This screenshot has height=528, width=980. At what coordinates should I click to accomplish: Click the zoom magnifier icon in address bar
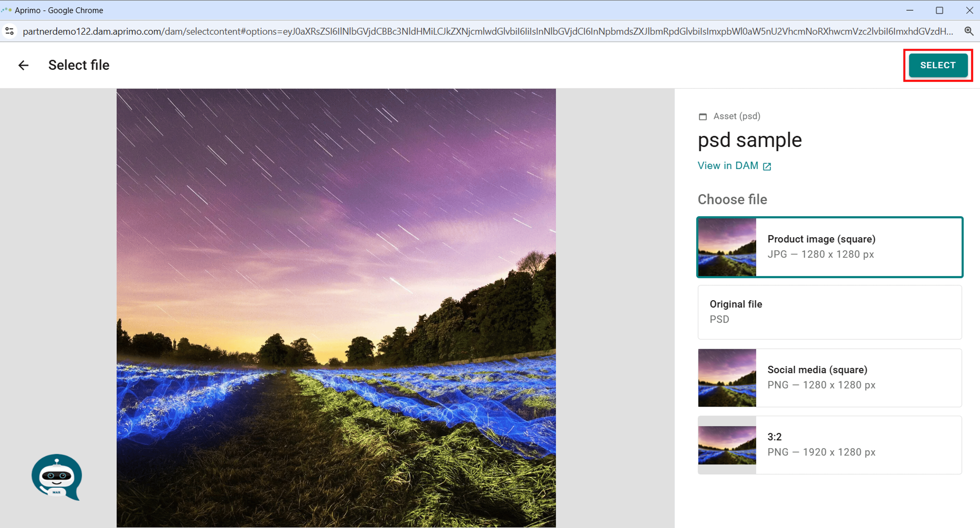969,31
